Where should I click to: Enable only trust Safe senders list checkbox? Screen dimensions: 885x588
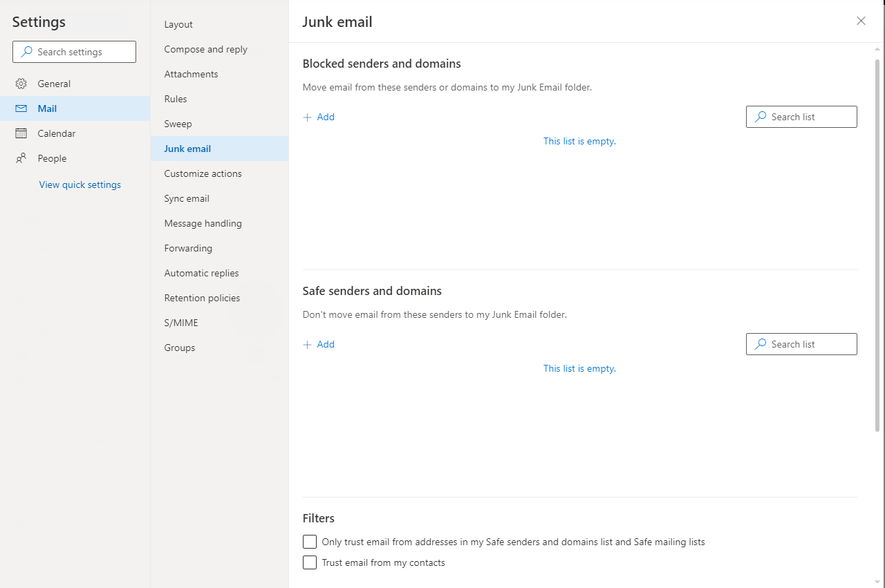(310, 542)
